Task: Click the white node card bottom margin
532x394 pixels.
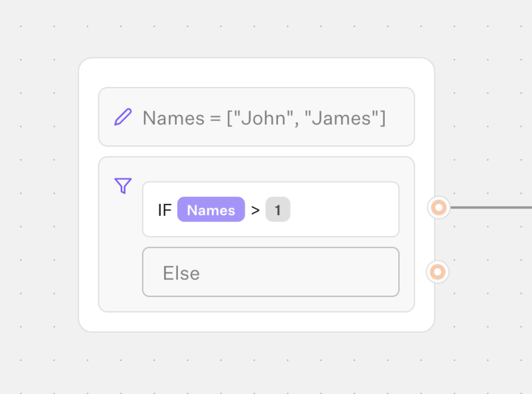Action: pos(256,322)
